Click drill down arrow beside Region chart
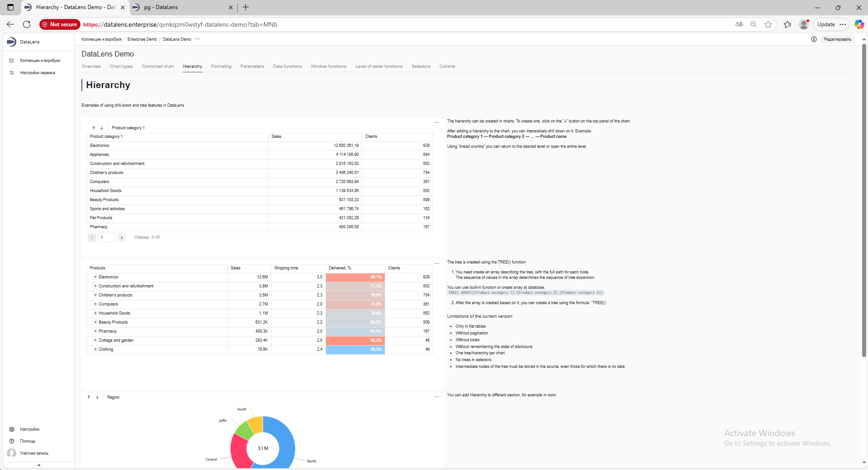 tap(97, 397)
